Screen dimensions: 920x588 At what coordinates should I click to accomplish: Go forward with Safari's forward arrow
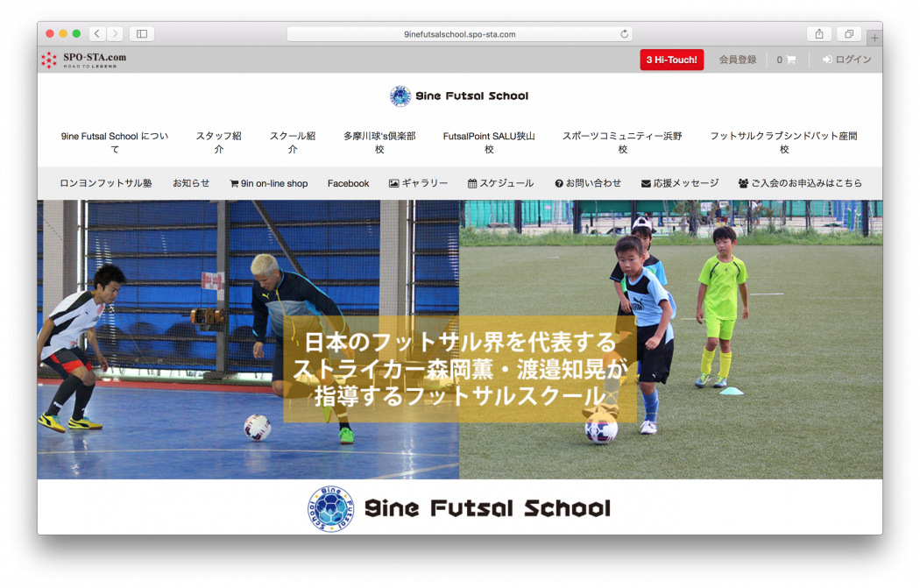tap(115, 34)
